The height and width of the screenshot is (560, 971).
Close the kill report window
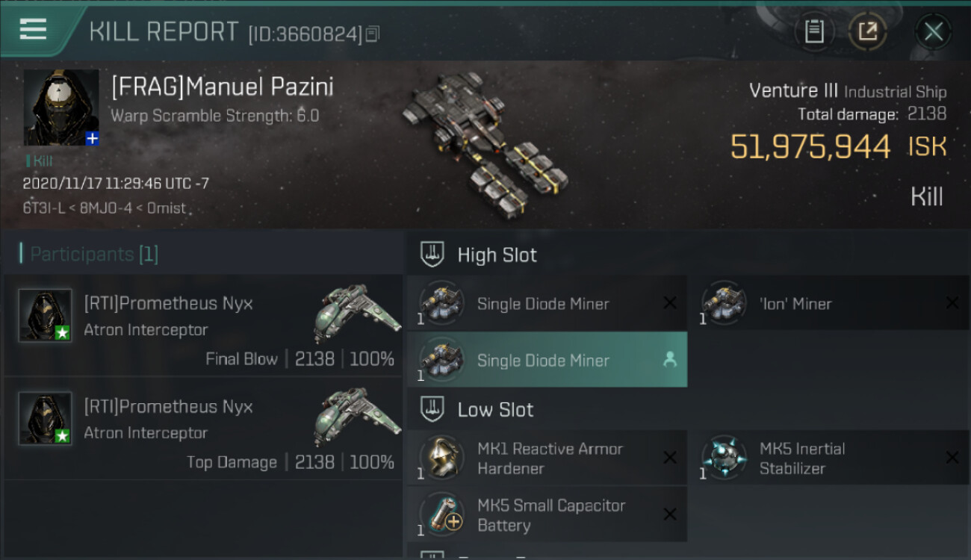(x=933, y=31)
